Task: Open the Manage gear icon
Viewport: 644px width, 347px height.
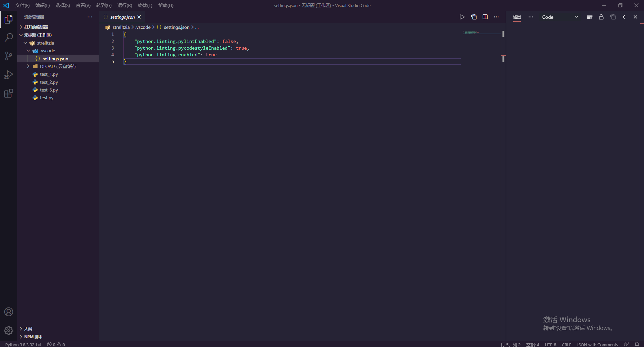Action: [9, 331]
